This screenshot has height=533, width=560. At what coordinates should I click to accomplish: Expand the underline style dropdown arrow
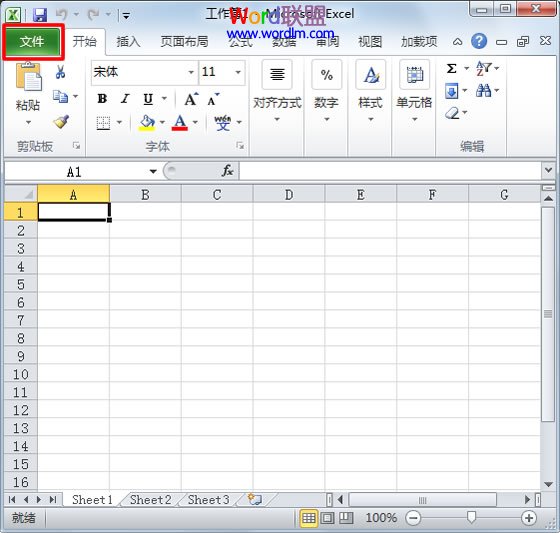[x=164, y=98]
